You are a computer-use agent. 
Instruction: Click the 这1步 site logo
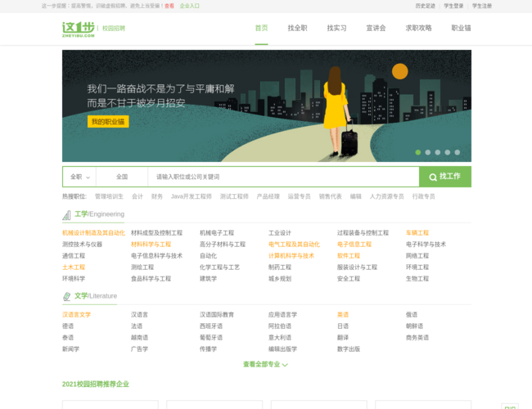pyautogui.click(x=79, y=29)
